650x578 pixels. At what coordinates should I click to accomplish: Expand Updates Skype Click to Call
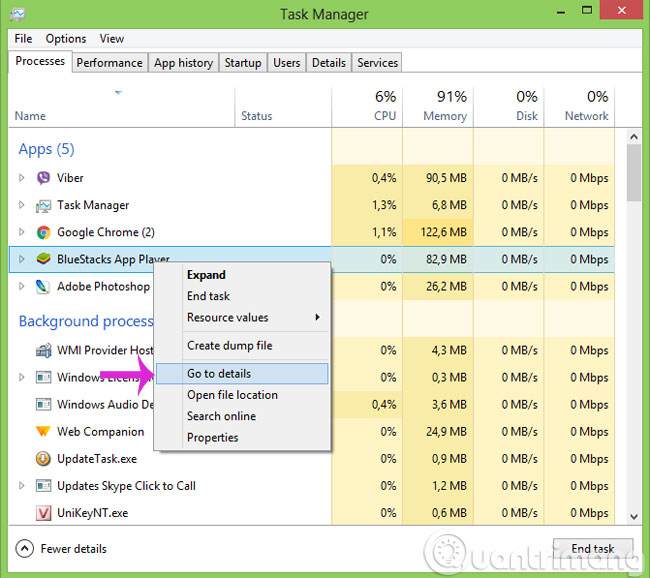click(x=22, y=486)
